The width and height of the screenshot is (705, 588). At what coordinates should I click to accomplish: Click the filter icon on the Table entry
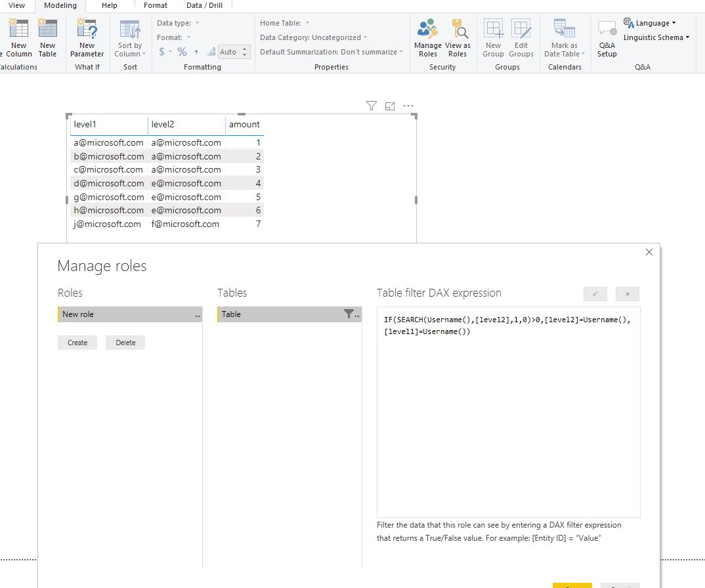[x=349, y=314]
